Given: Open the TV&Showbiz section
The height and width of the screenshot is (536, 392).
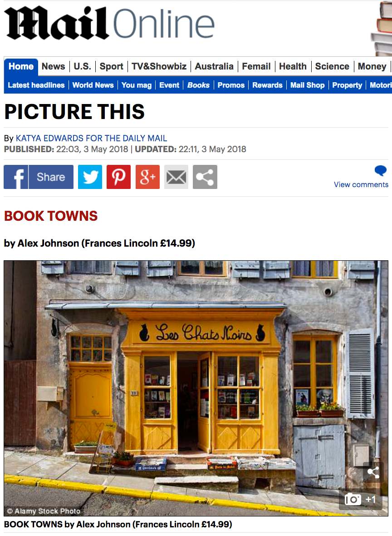Looking at the screenshot, I should point(159,66).
